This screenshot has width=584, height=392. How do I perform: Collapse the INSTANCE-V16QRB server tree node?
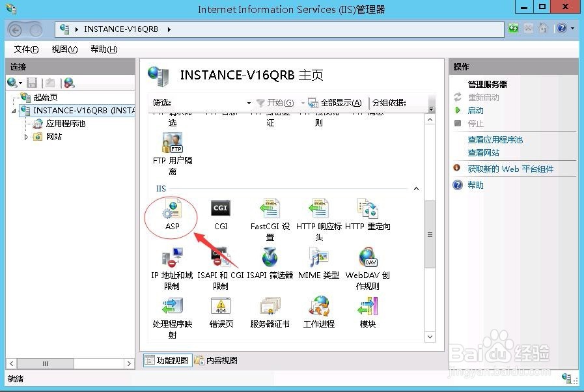(x=14, y=111)
